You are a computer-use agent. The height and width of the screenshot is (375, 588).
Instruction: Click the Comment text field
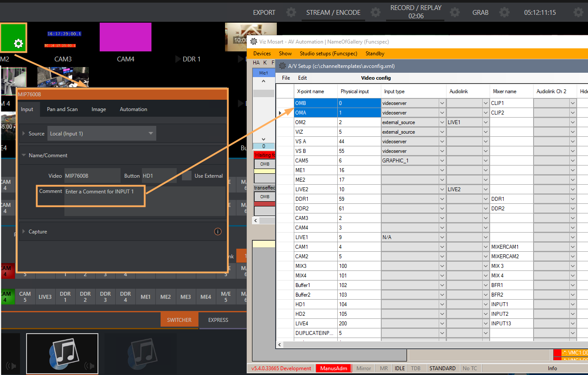pos(144,201)
